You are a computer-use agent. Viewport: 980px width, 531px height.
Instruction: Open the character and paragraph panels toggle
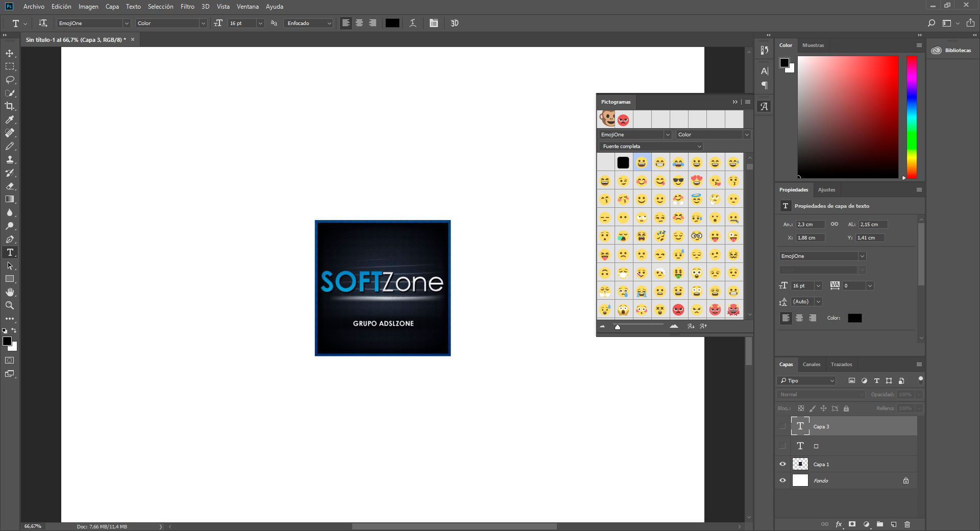click(x=434, y=23)
